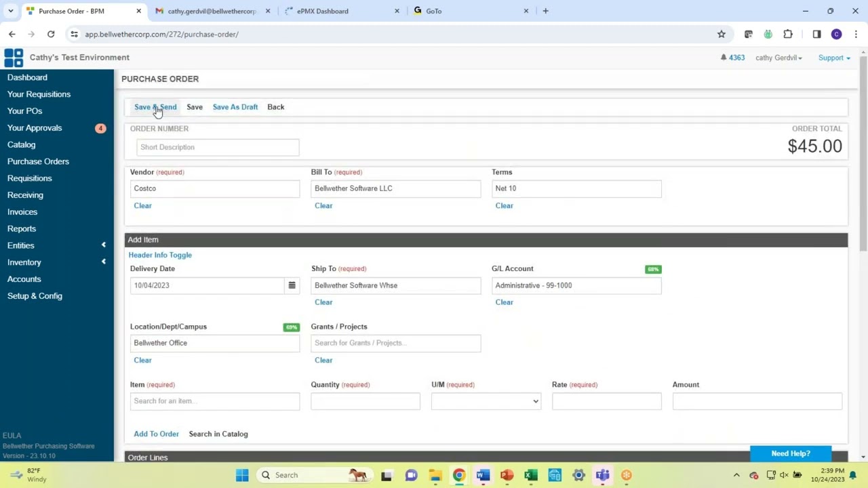Open the chat app icon in the taskbar

pos(411,475)
